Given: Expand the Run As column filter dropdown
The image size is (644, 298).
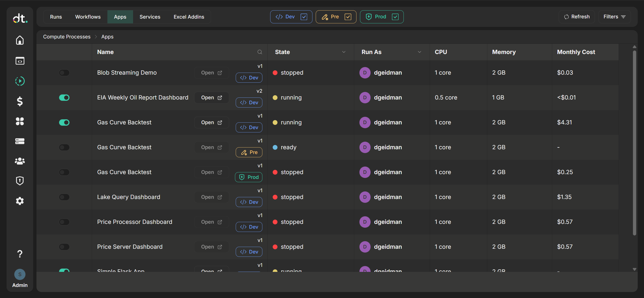Looking at the screenshot, I should tap(419, 52).
